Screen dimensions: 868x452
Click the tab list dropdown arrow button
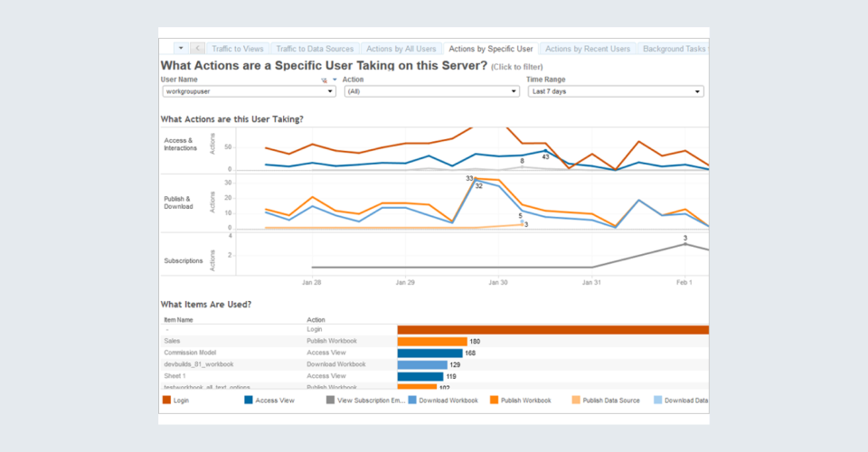tap(181, 49)
